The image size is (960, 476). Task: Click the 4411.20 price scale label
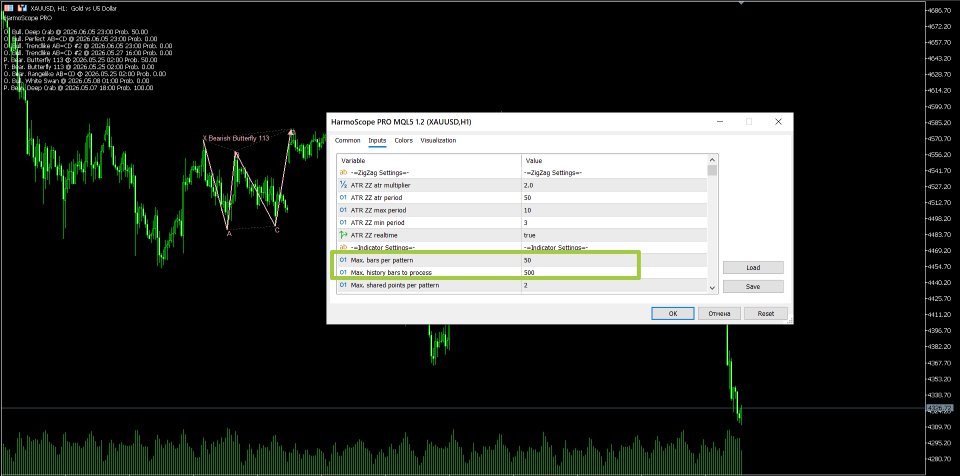click(x=942, y=314)
